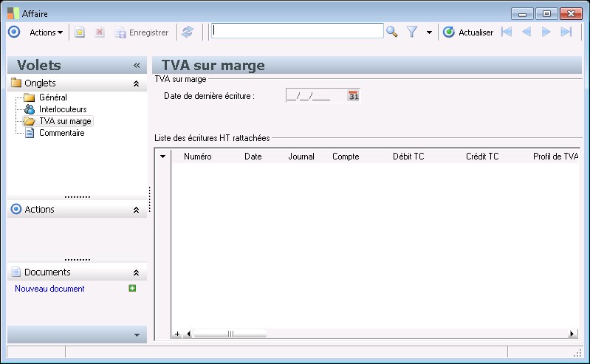590x364 pixels.
Task: Collapse the Actions panel section
Action: pos(136,210)
